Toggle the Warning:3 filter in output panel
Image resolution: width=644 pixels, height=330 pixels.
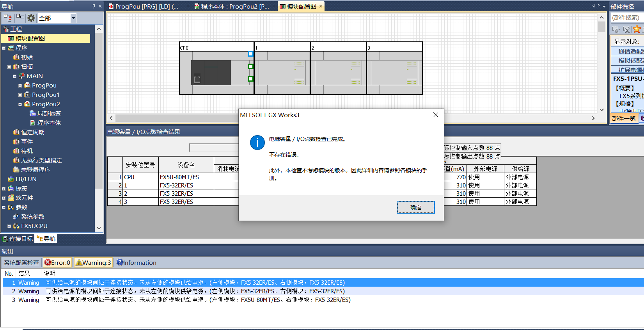tap(94, 262)
